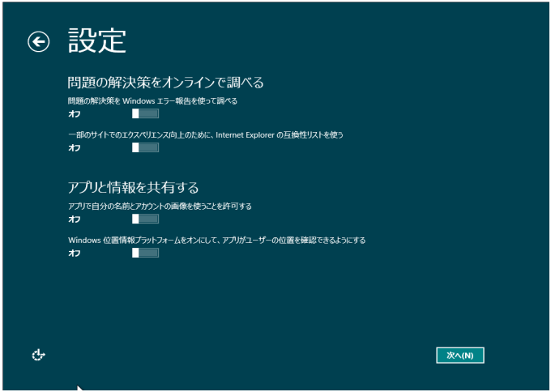Select the 問題の解決策をオンラインで調べる heading
The height and width of the screenshot is (392, 551).
(x=165, y=82)
